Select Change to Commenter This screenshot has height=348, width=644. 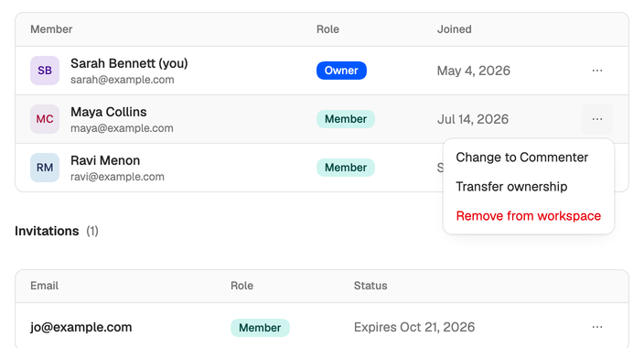pos(529,158)
